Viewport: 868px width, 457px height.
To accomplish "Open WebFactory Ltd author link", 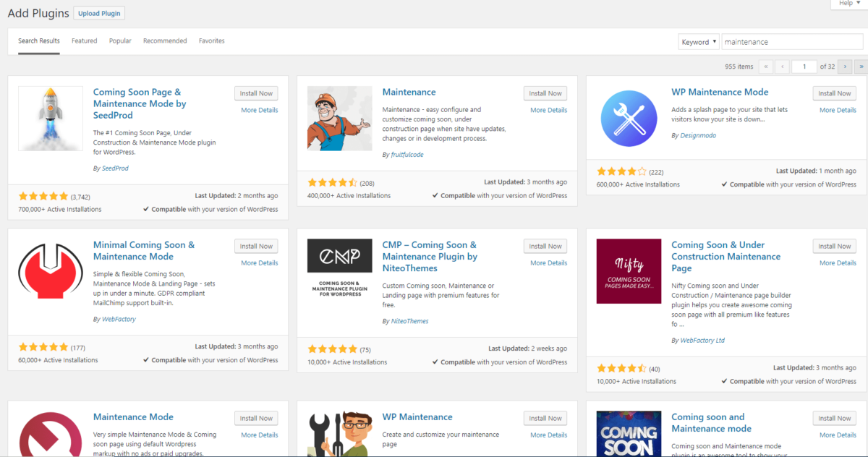I will coord(702,340).
